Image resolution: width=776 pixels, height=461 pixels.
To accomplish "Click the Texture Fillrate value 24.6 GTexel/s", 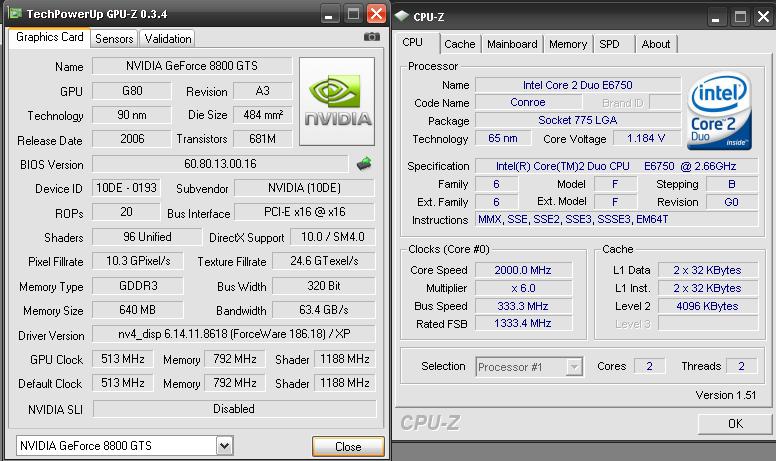I will tap(324, 261).
